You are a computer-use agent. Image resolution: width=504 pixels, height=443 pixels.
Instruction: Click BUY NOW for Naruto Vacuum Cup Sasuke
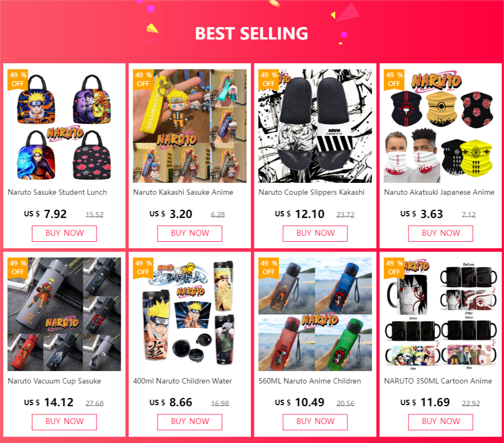tap(64, 422)
